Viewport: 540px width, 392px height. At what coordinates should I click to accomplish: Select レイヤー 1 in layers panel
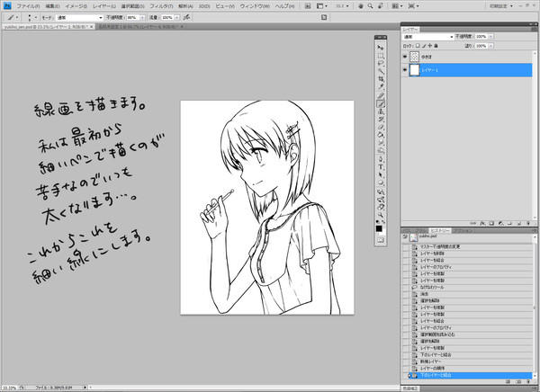470,70
